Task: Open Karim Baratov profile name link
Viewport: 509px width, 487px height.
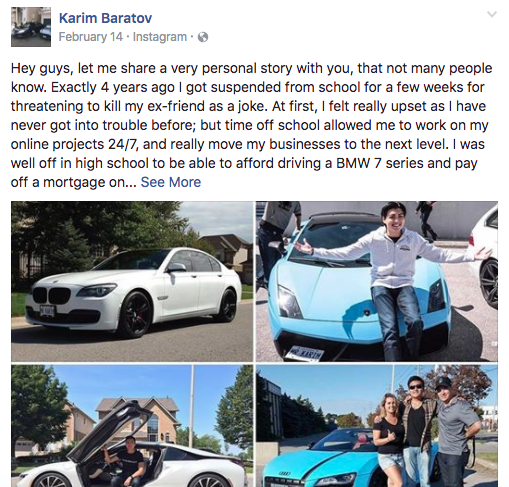Action: (x=105, y=18)
